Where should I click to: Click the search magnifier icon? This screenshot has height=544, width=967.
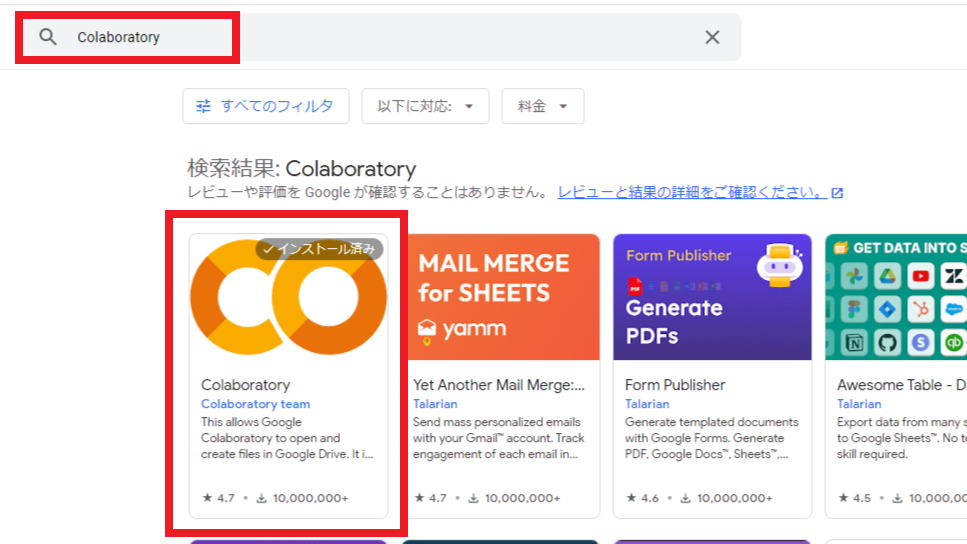pos(48,37)
